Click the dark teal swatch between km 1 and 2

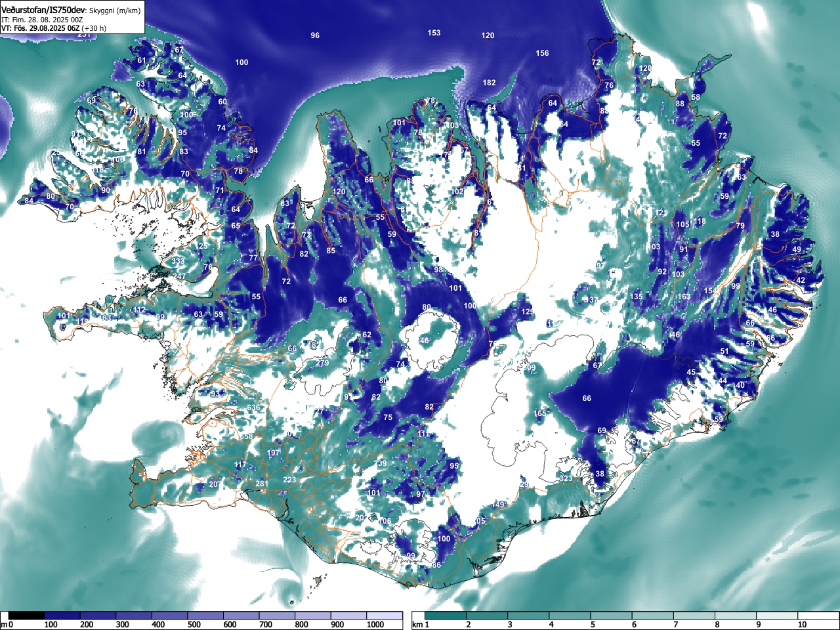(446, 616)
